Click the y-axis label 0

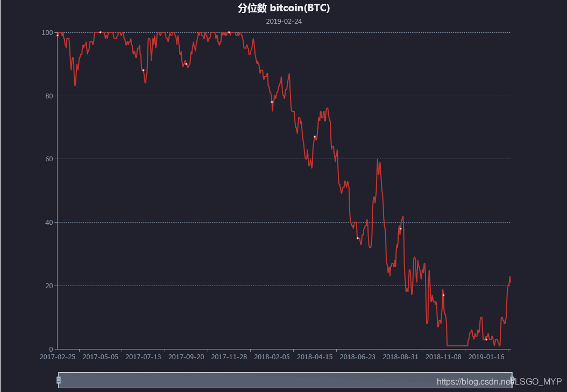pyautogui.click(x=51, y=350)
